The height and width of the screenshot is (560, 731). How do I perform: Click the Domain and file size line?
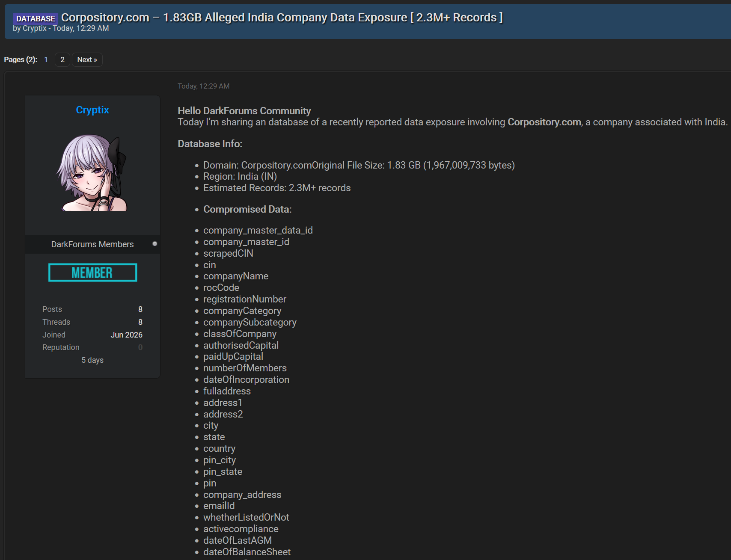coord(359,165)
